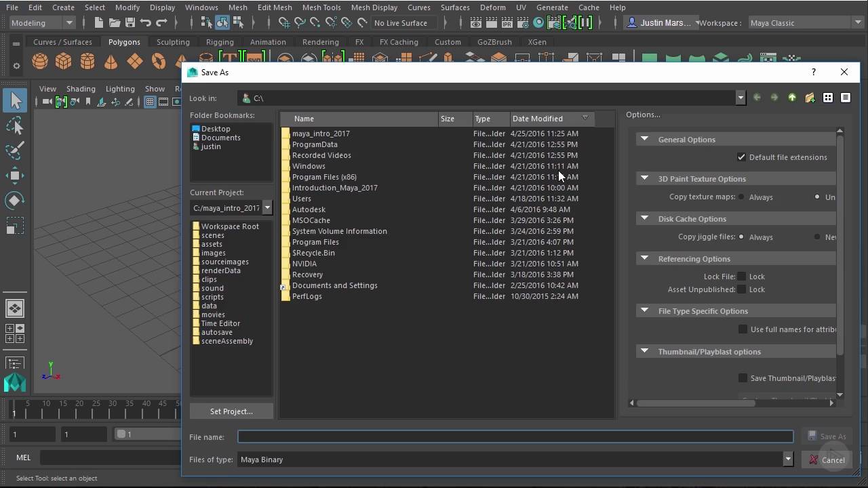
Task: Choose the Scale tool
Action: pyautogui.click(x=15, y=225)
